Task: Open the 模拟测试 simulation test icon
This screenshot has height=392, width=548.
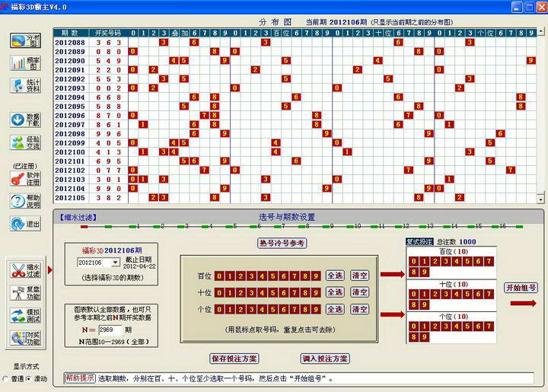Action: [26, 315]
